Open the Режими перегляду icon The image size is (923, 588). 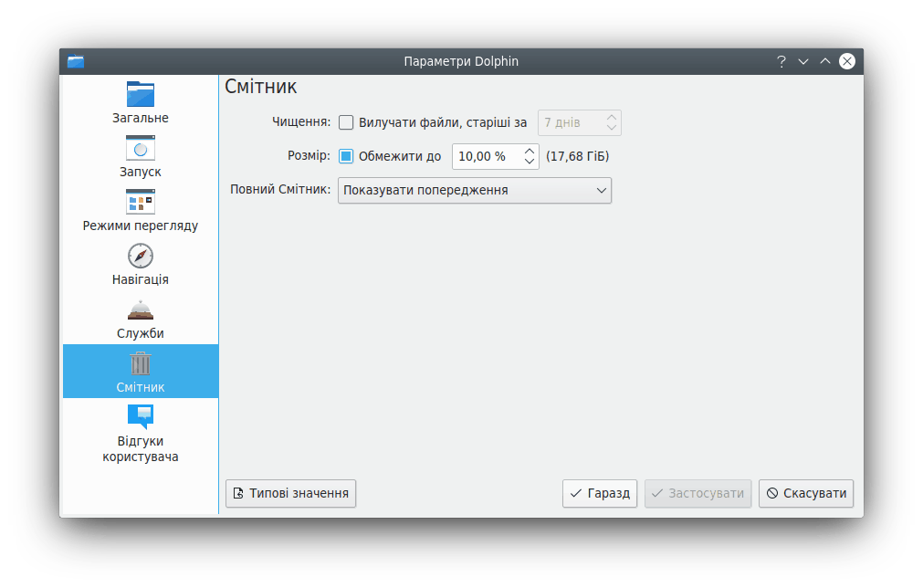click(141, 202)
